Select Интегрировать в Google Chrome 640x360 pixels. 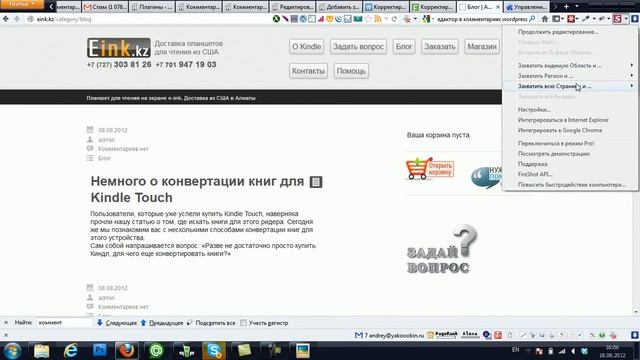point(570,130)
